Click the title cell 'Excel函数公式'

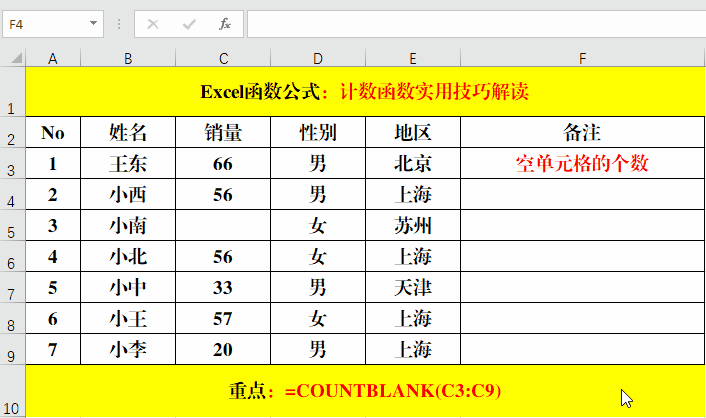[x=365, y=91]
